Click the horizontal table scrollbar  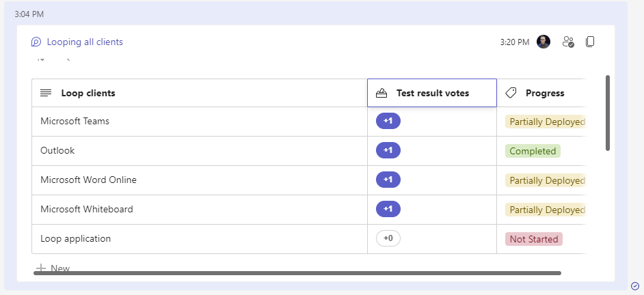pyautogui.click(x=297, y=273)
